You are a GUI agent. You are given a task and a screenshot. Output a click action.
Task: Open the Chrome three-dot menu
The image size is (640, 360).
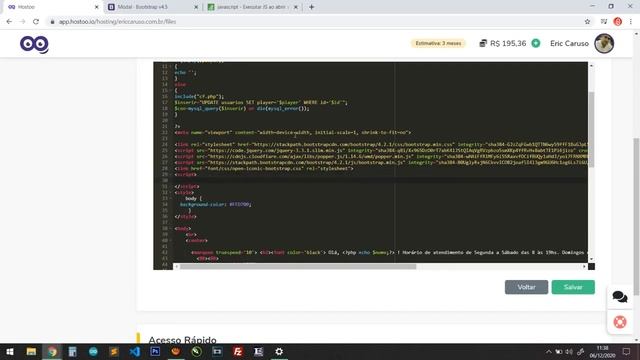631,21
